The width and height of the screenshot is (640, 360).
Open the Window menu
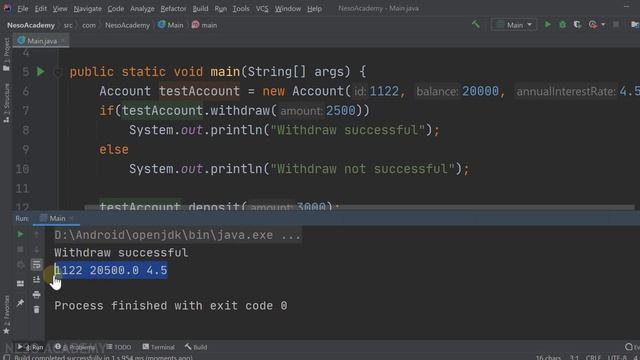tap(287, 9)
